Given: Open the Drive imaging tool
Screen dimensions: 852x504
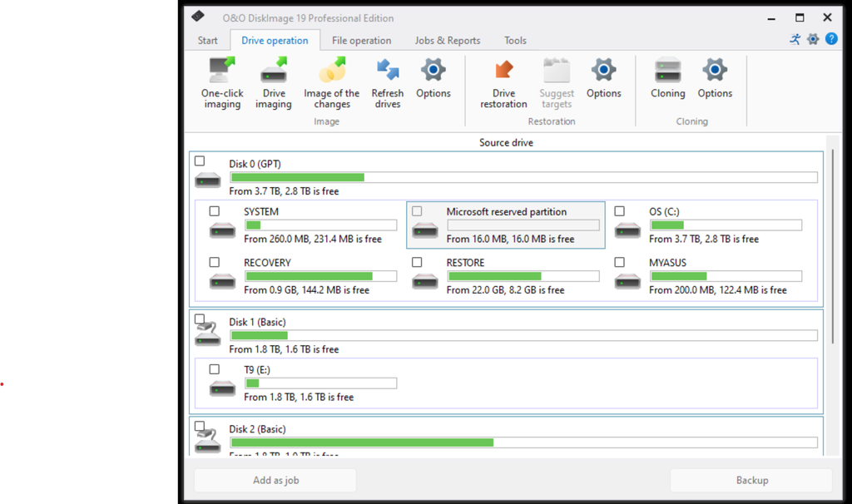Looking at the screenshot, I should click(x=273, y=82).
